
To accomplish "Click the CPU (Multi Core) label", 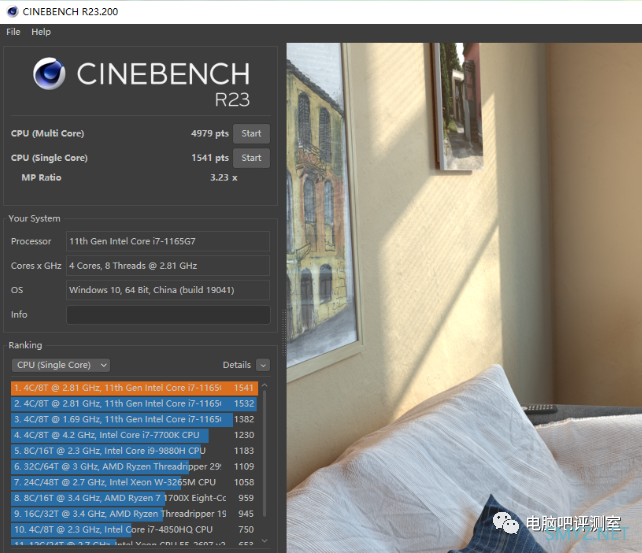I will (47, 134).
